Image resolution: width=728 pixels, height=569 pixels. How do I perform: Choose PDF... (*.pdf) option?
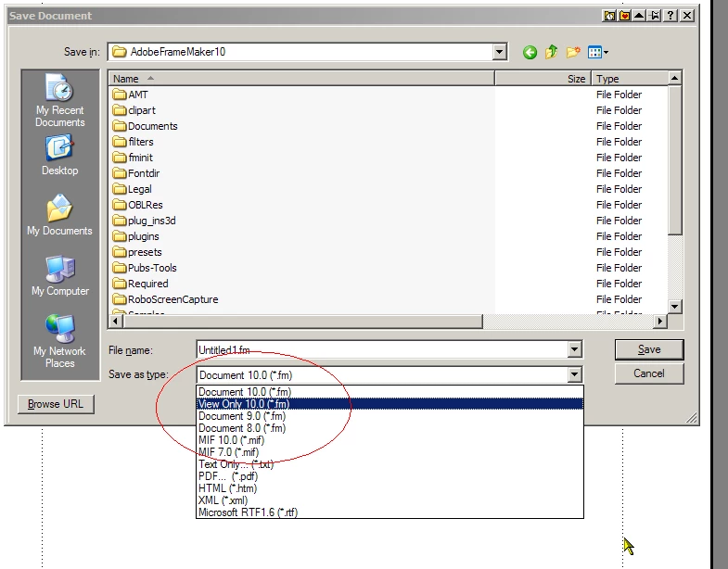(390, 476)
